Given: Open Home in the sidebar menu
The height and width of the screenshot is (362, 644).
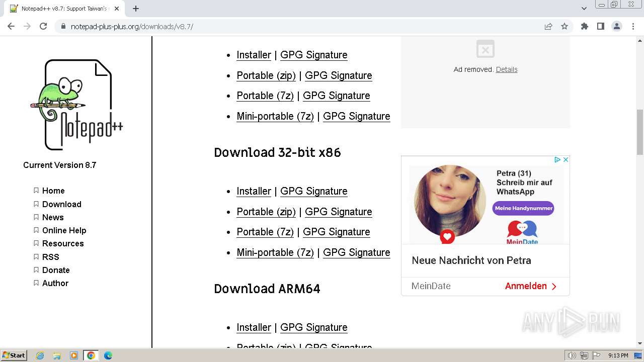Looking at the screenshot, I should (x=53, y=191).
